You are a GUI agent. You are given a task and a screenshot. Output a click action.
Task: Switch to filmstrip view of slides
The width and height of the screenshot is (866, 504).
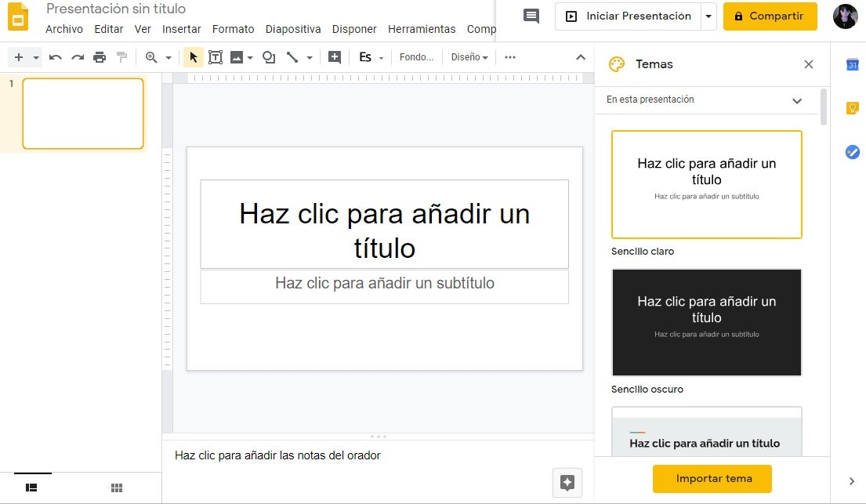(x=32, y=488)
